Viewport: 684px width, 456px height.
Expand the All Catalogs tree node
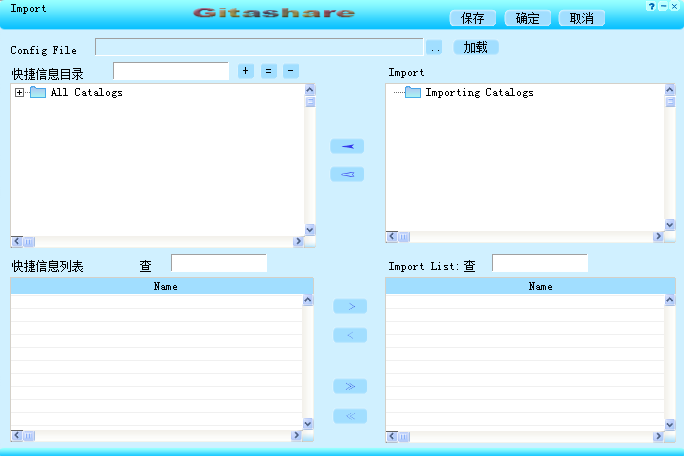click(x=19, y=93)
